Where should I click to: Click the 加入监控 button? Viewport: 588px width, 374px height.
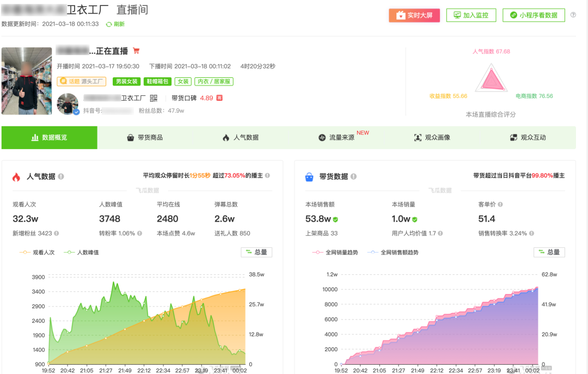470,15
